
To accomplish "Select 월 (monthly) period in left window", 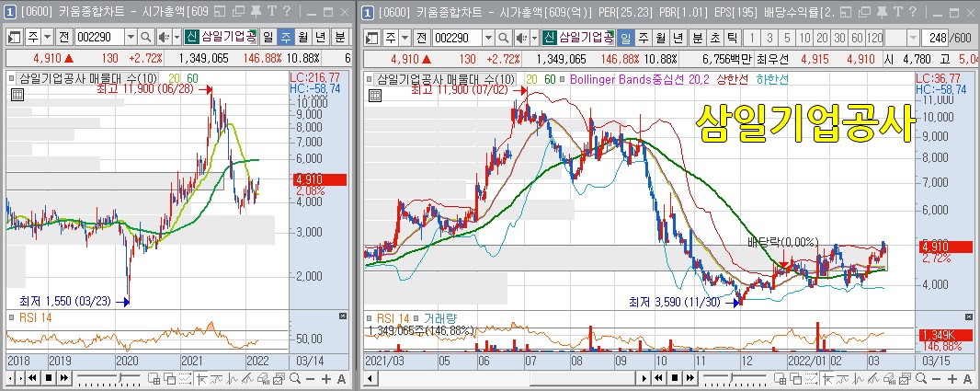I will (303, 38).
